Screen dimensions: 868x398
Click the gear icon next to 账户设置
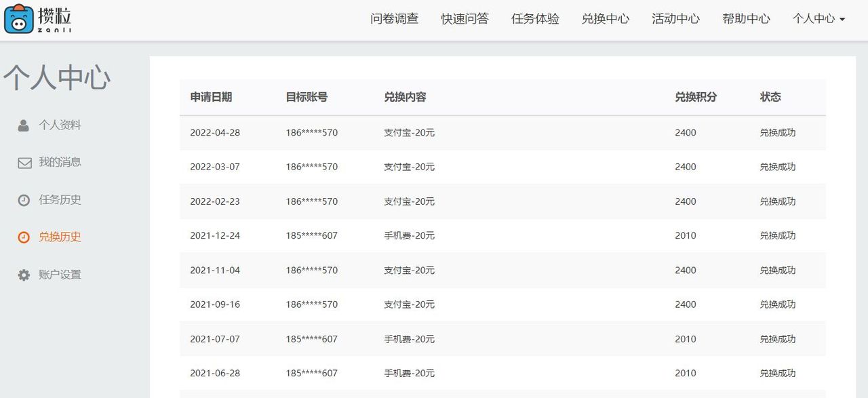(x=24, y=275)
